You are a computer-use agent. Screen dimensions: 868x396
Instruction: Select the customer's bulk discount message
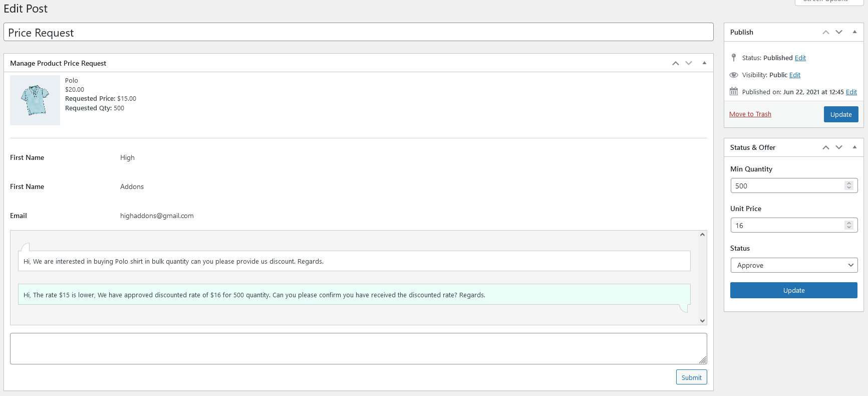(354, 261)
